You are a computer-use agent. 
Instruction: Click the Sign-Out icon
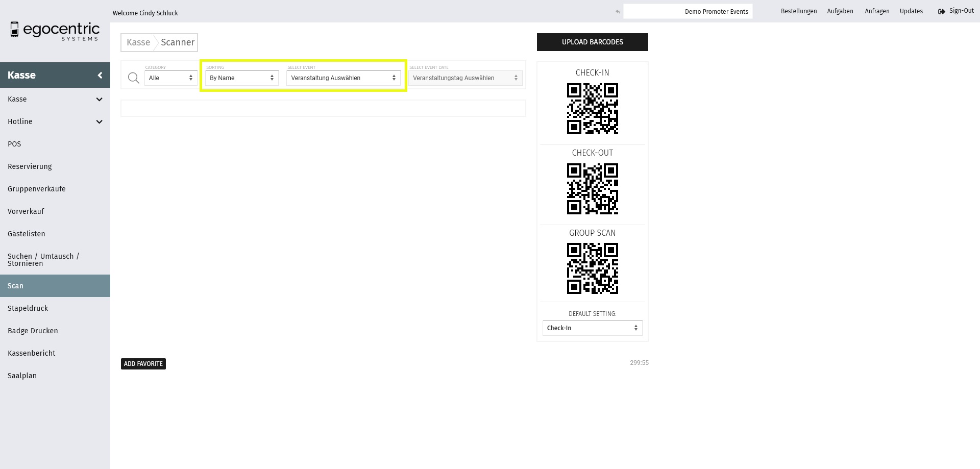(941, 11)
